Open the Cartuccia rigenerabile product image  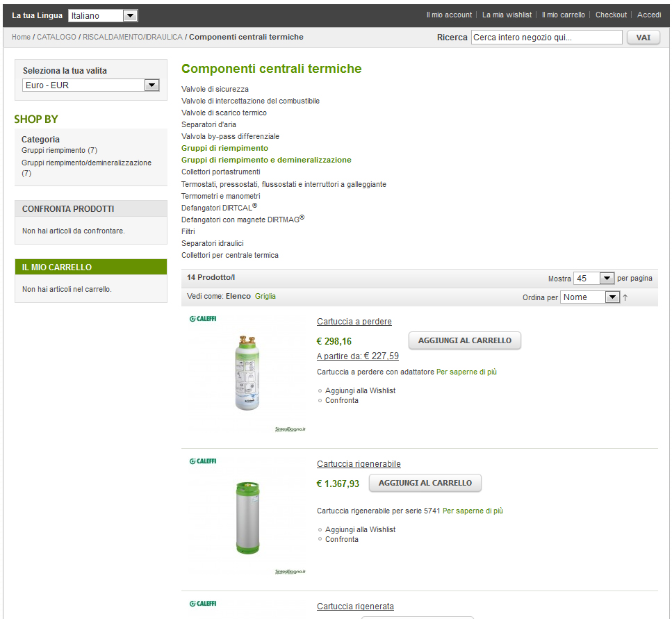pos(247,518)
